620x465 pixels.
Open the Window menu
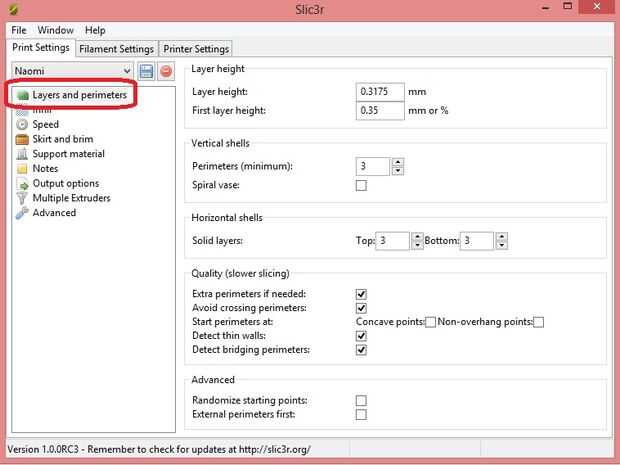coord(55,30)
